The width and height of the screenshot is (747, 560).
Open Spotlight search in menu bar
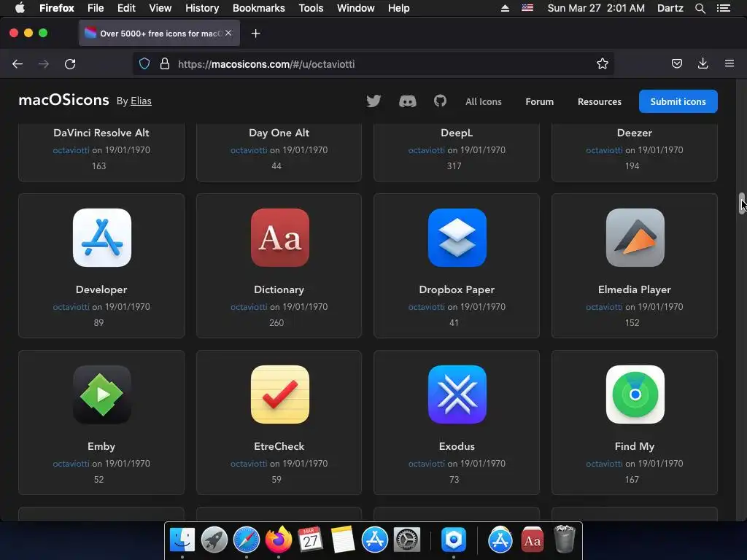click(700, 8)
